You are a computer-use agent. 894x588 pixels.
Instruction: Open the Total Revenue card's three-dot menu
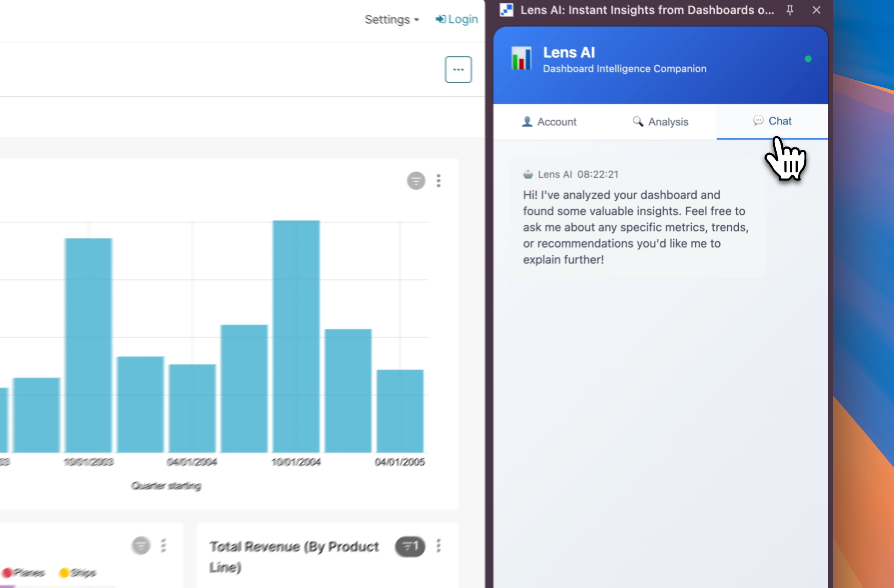point(438,546)
